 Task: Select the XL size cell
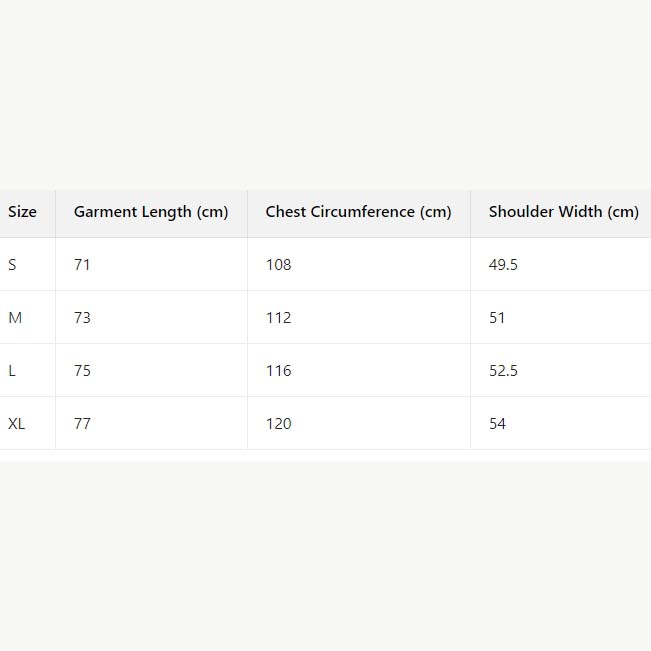[x=17, y=424]
